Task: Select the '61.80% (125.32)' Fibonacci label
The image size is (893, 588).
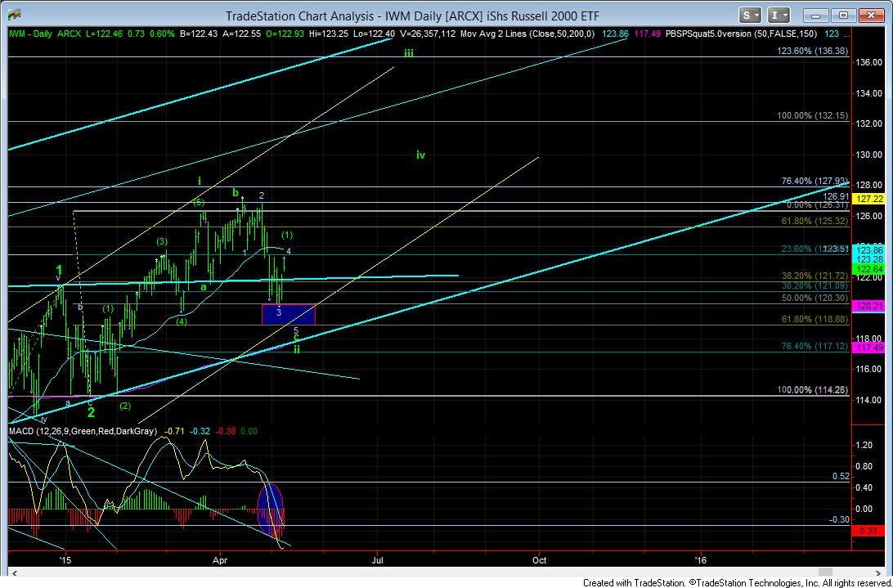Action: click(x=815, y=220)
